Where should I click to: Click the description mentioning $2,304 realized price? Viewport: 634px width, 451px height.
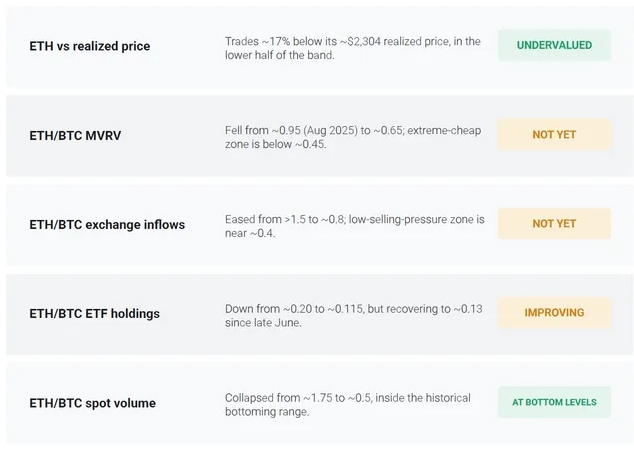(353, 48)
